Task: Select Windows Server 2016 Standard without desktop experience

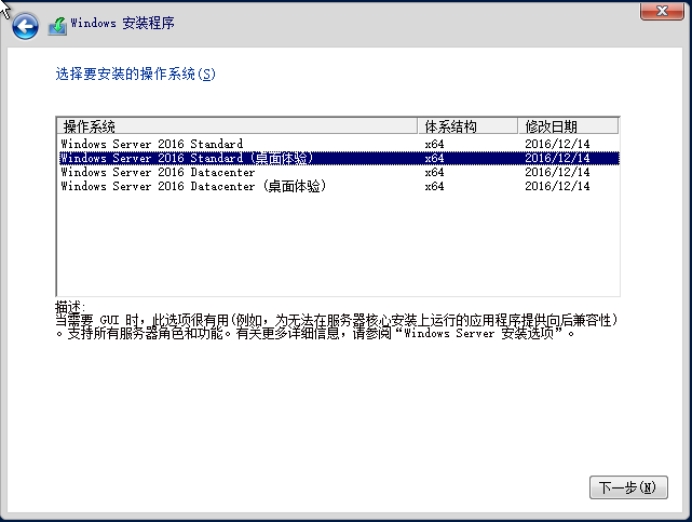Action: (x=152, y=144)
